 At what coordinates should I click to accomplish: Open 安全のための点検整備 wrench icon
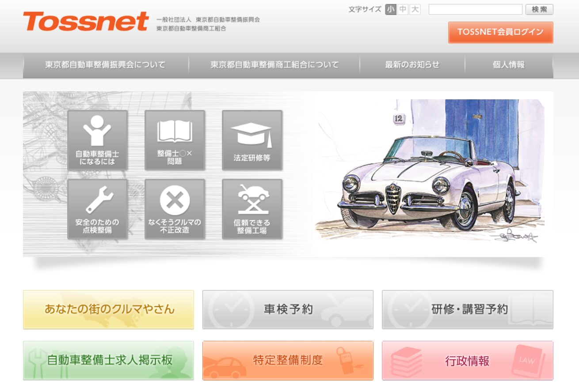point(97,209)
